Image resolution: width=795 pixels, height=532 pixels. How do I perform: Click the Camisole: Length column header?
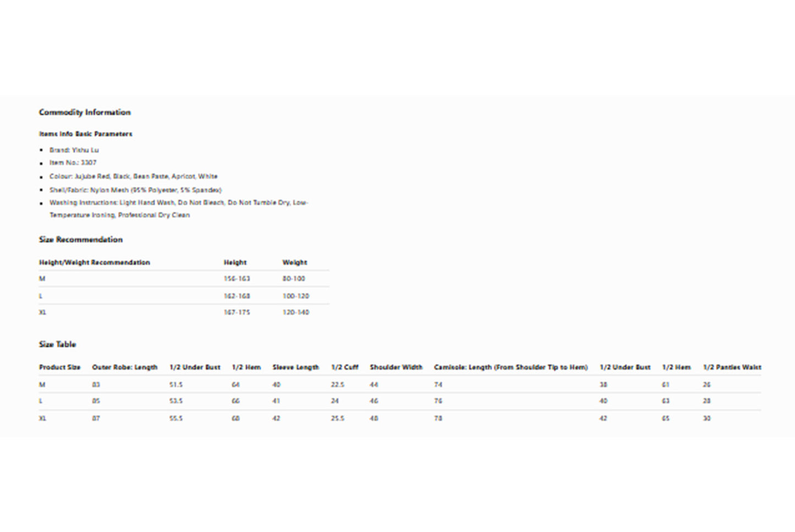pyautogui.click(x=511, y=367)
